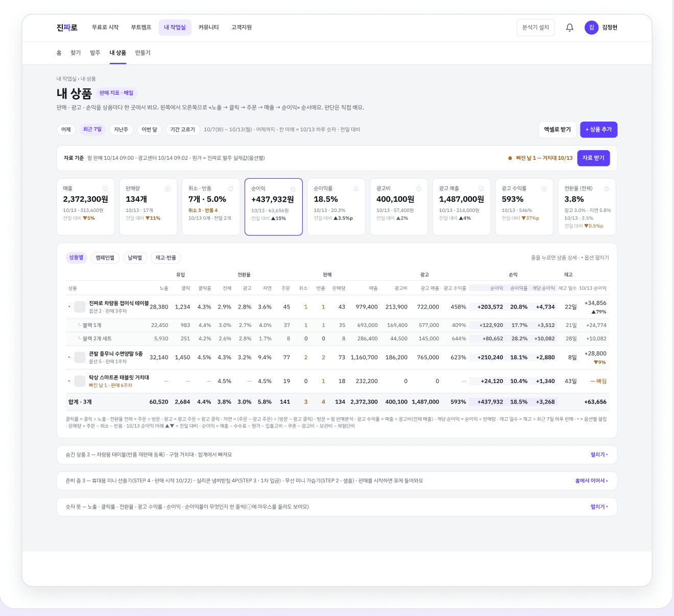Show info icon on 순이익률 card
The height and width of the screenshot is (616, 674).
coord(356,188)
